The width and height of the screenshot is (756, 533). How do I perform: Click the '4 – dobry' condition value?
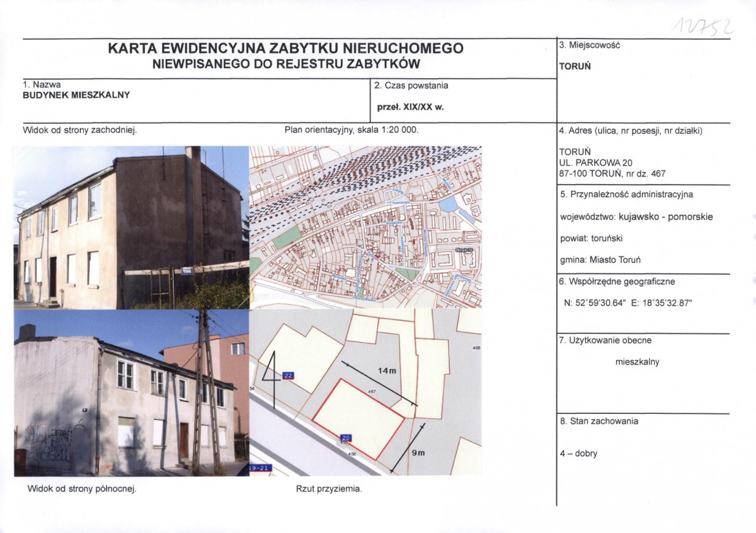click(578, 454)
